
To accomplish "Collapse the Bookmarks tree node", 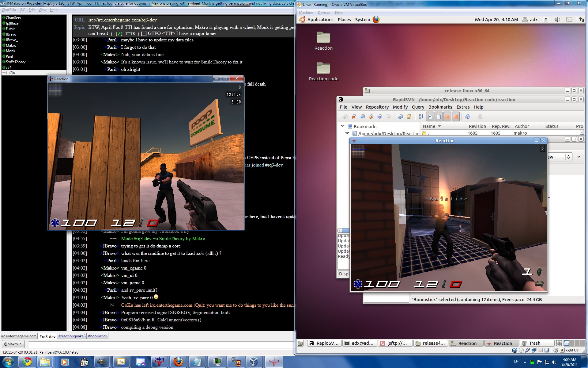I will 342,126.
